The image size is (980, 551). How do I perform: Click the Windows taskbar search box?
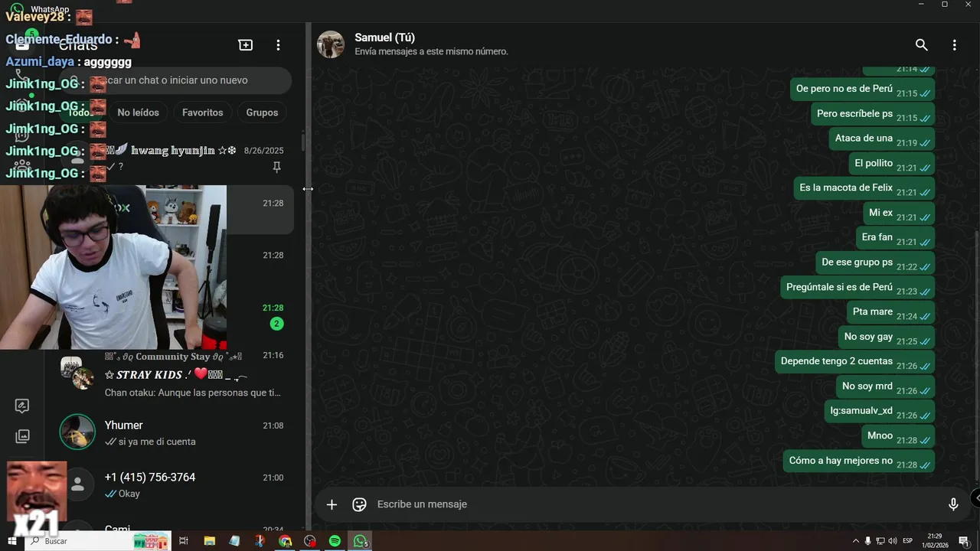pyautogui.click(x=100, y=541)
